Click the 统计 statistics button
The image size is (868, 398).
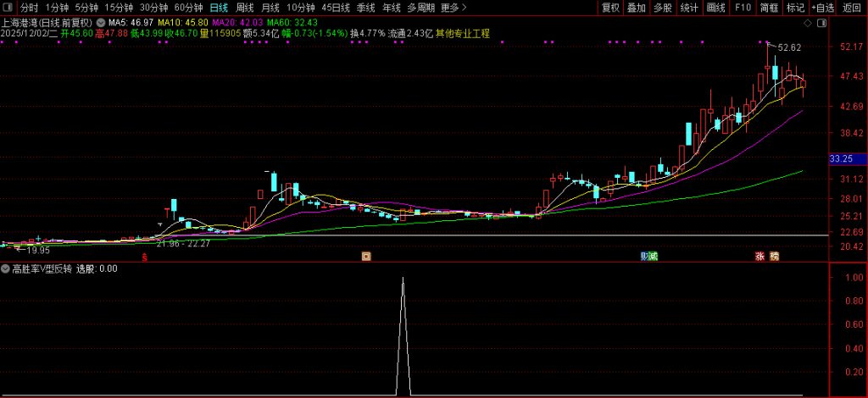pyautogui.click(x=688, y=8)
